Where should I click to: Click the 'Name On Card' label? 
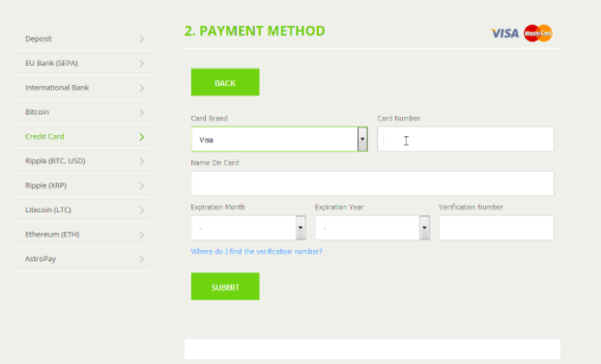tap(215, 163)
